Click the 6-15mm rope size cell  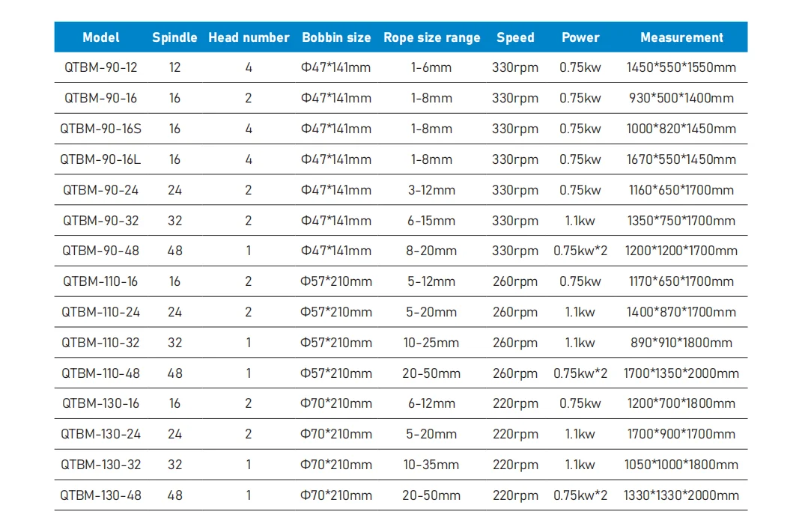[x=431, y=221]
